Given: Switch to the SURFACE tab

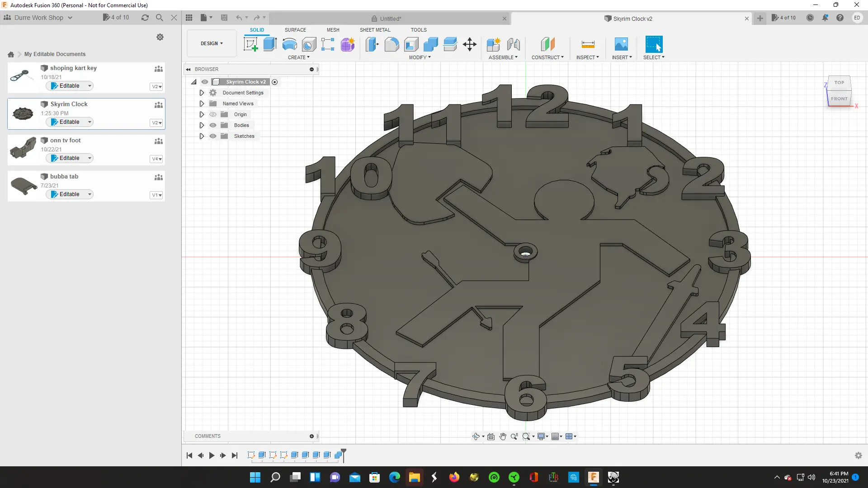Looking at the screenshot, I should click(x=295, y=30).
